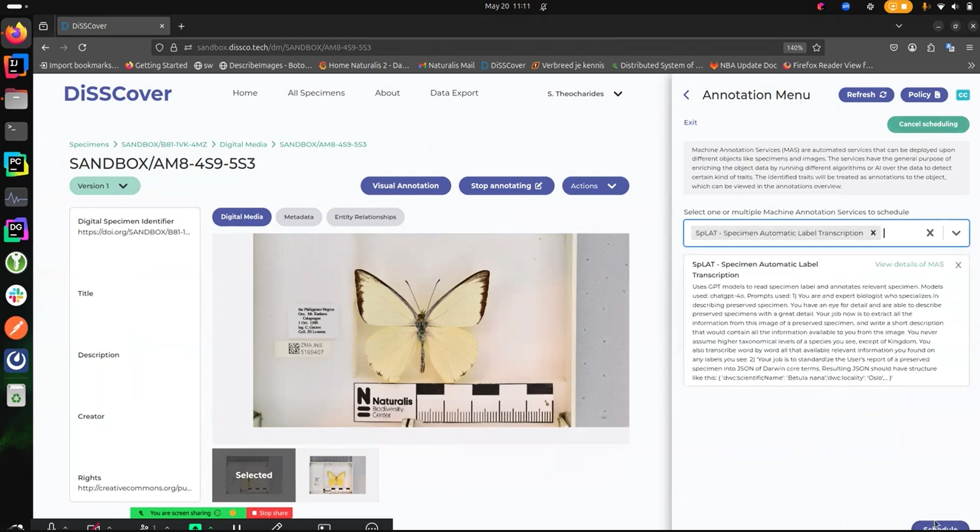Click Refresh in Annotation Menu
The width and height of the screenshot is (980, 532).
point(866,95)
